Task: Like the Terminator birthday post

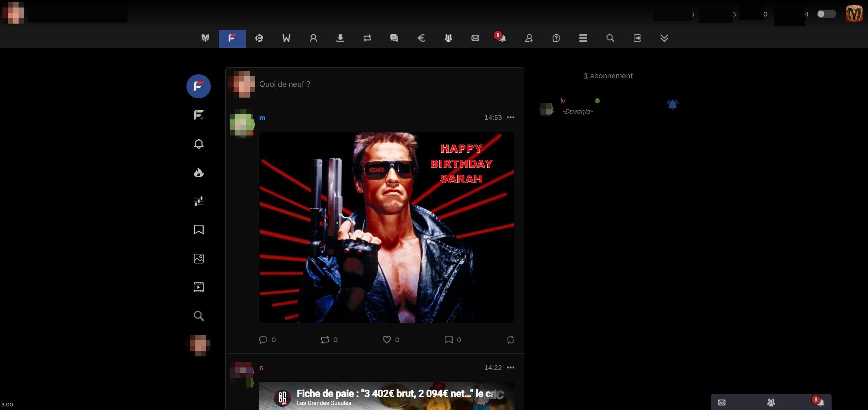Action: [386, 340]
